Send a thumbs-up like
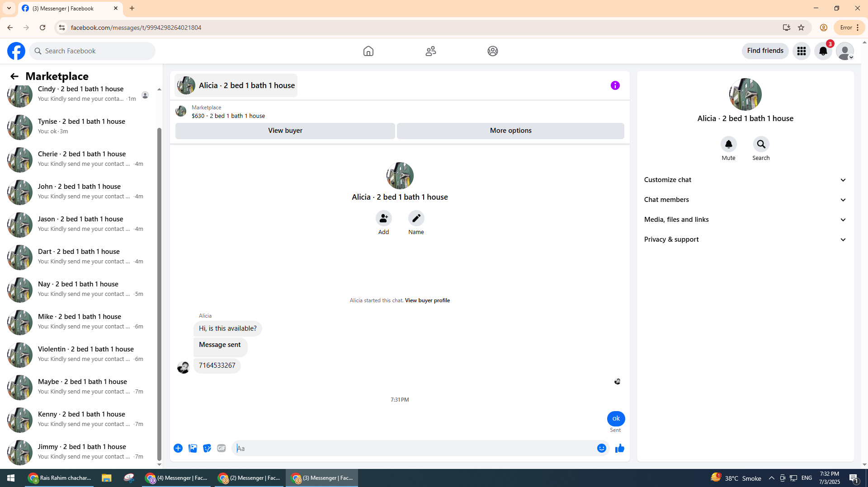Viewport: 868px width, 487px height. click(620, 448)
